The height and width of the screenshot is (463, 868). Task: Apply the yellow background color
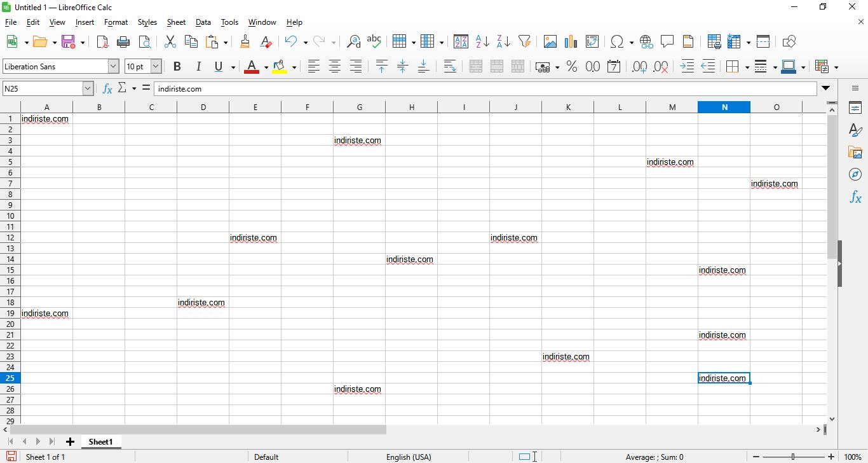pyautogui.click(x=279, y=67)
